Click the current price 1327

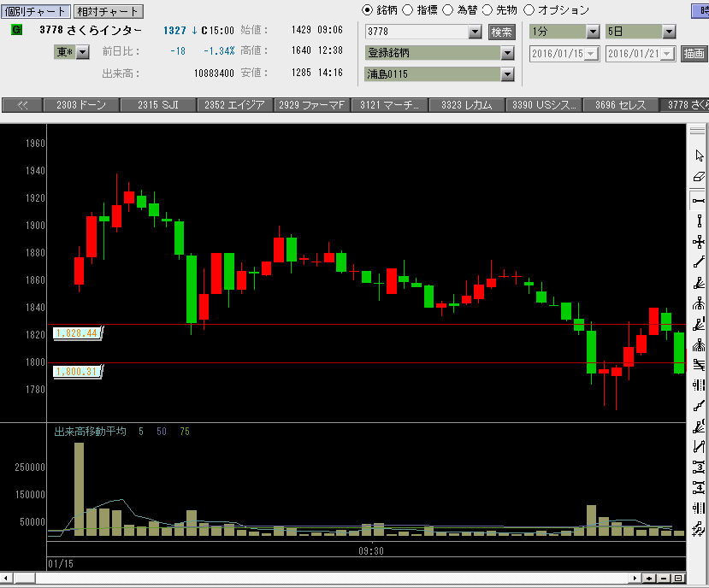pyautogui.click(x=174, y=31)
